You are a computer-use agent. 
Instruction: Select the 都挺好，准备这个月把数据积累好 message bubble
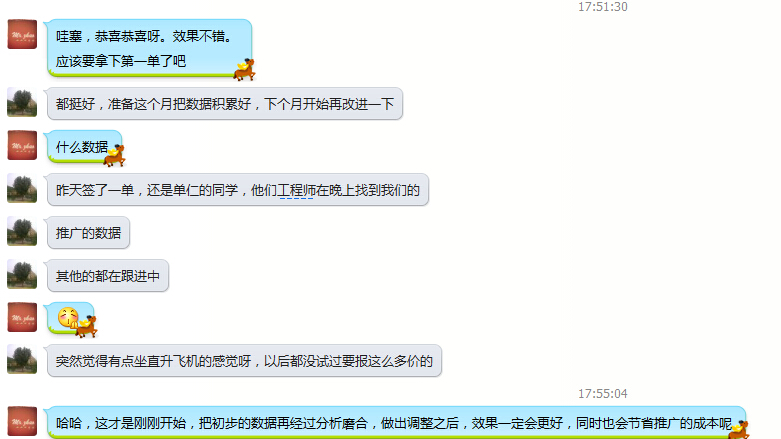pyautogui.click(x=225, y=104)
